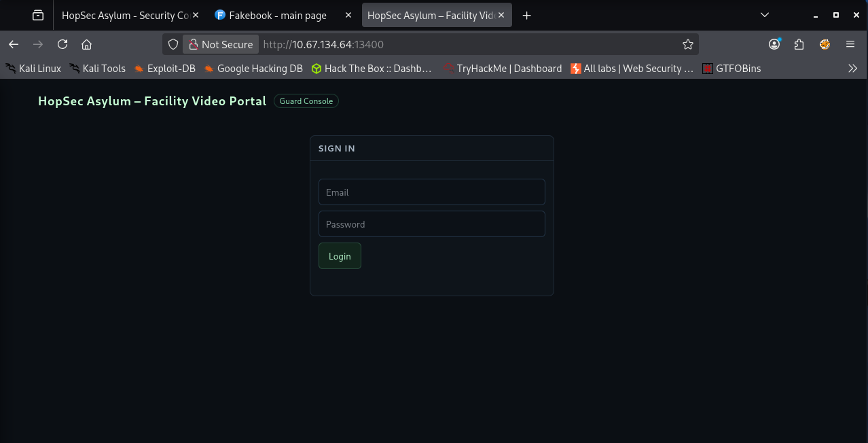
Task: Expand the overflow bookmarks chevron
Action: tap(853, 68)
